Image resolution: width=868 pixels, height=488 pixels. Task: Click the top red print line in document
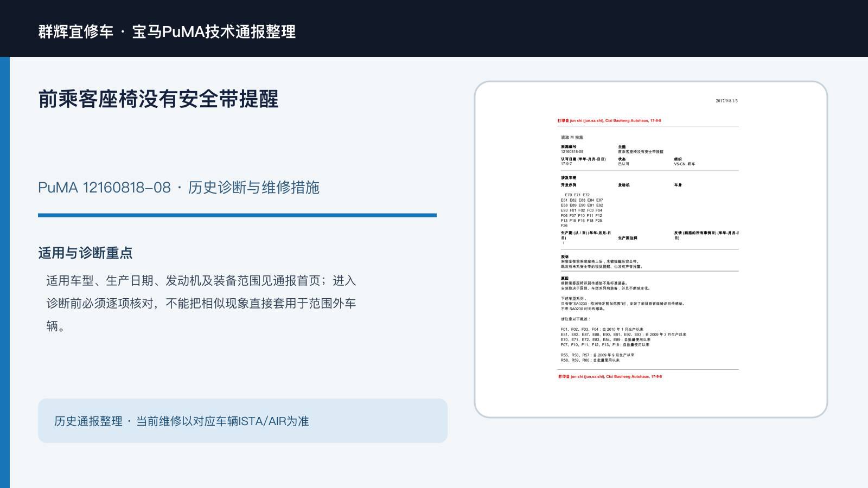(609, 121)
